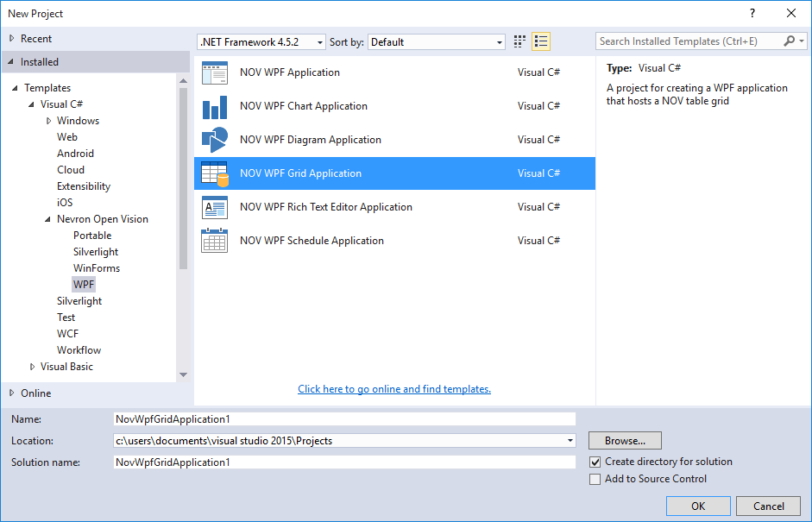Open the .NET Framework version dropdown
Screen dimensions: 812x522
coord(261,42)
